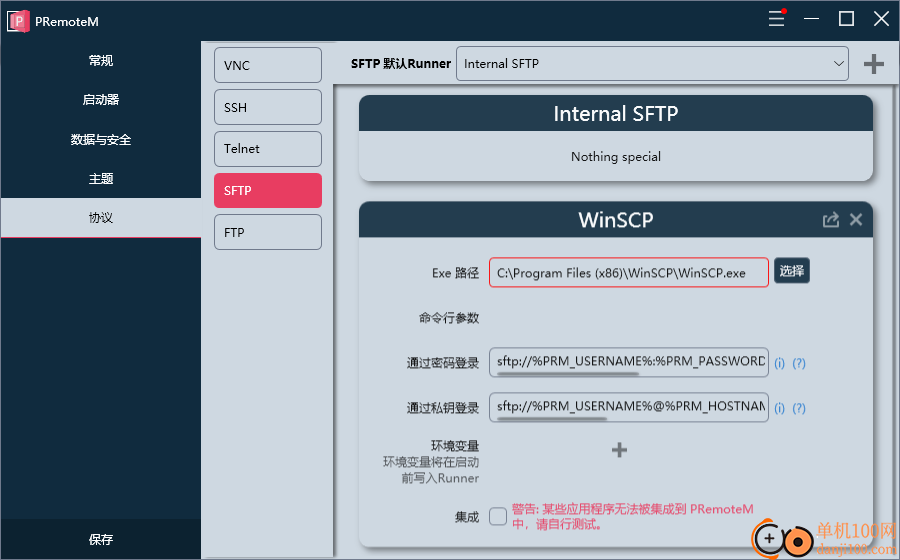Click the PRemoteM app logo icon
The width and height of the screenshot is (900, 560).
pos(18,21)
